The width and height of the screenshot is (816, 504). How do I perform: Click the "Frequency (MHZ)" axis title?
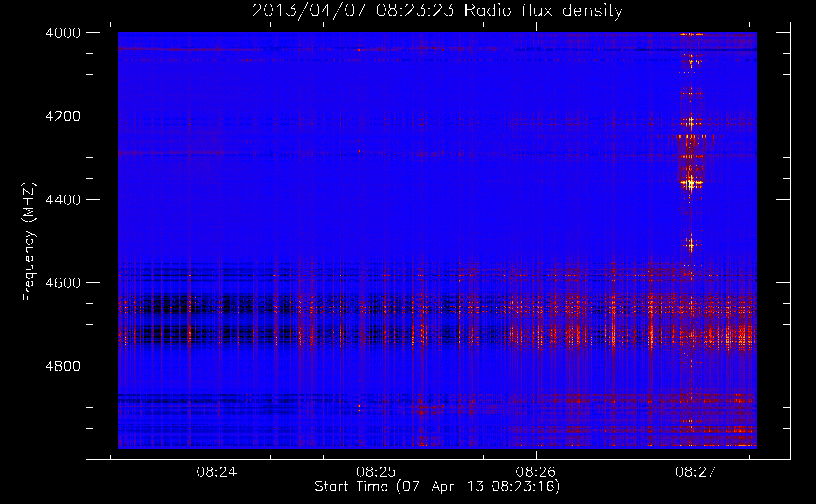29,242
